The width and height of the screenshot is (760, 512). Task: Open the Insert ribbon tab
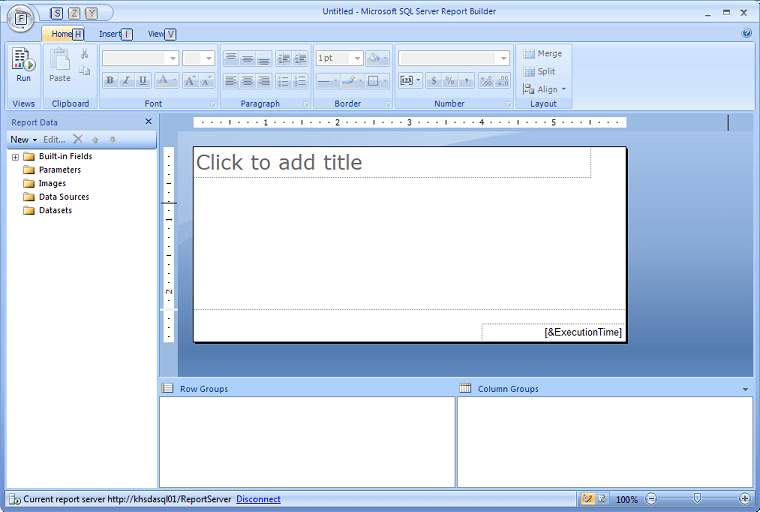click(110, 34)
